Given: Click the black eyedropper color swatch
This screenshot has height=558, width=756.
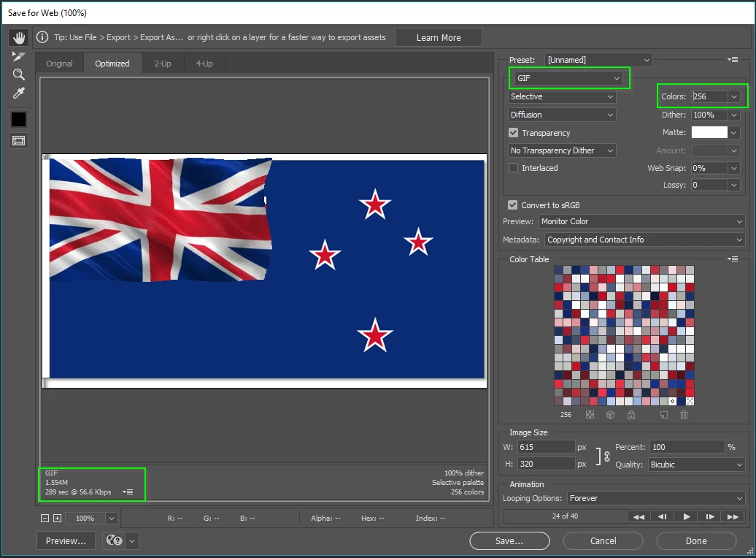Looking at the screenshot, I should click(19, 119).
